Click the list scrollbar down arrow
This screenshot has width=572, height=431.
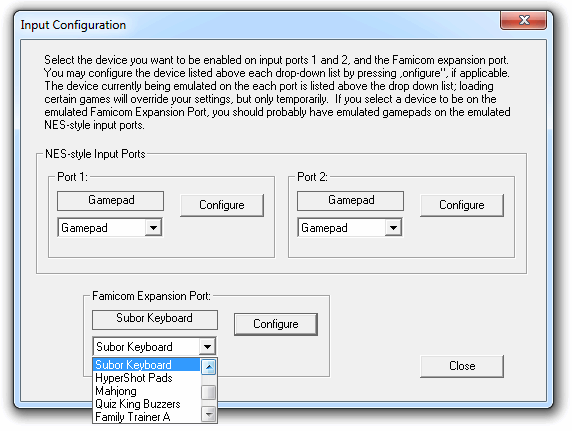[x=209, y=415]
